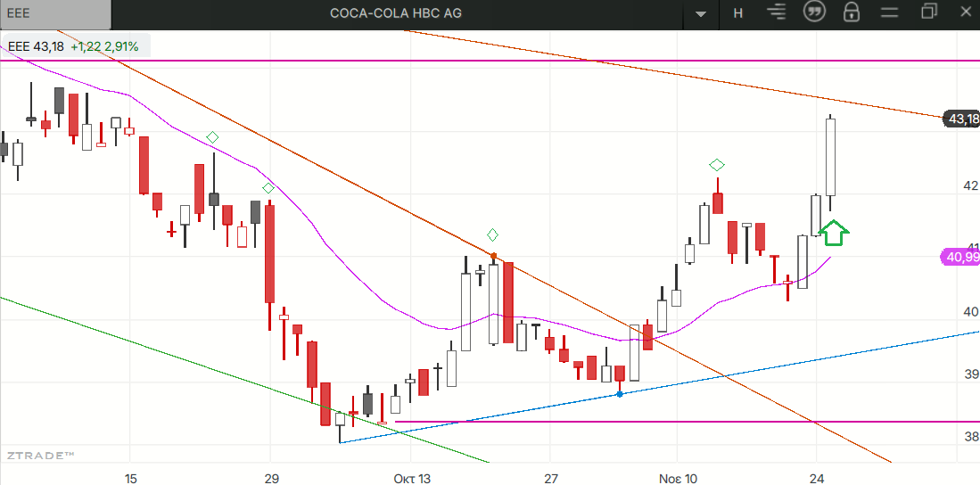Viewport: 980px width, 485px height.
Task: Click the green up-arrow buy signal
Action: click(x=834, y=233)
